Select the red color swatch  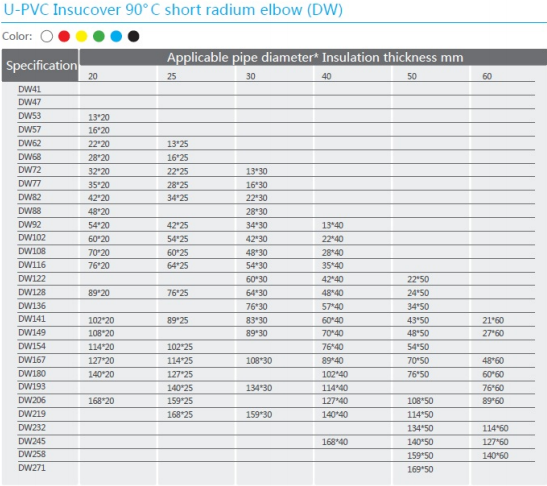64,36
